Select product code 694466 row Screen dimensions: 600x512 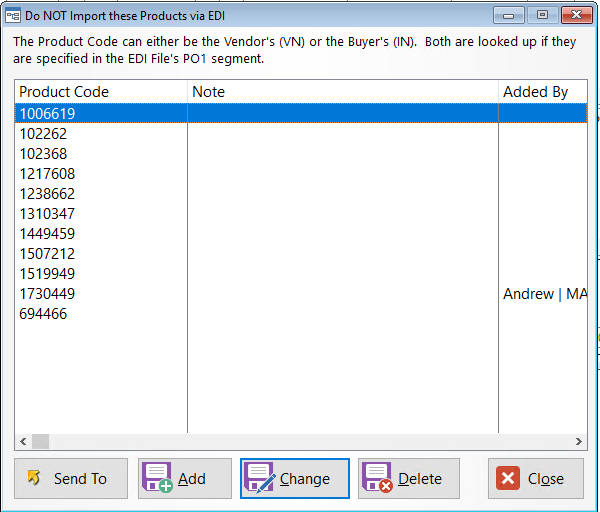pos(301,314)
